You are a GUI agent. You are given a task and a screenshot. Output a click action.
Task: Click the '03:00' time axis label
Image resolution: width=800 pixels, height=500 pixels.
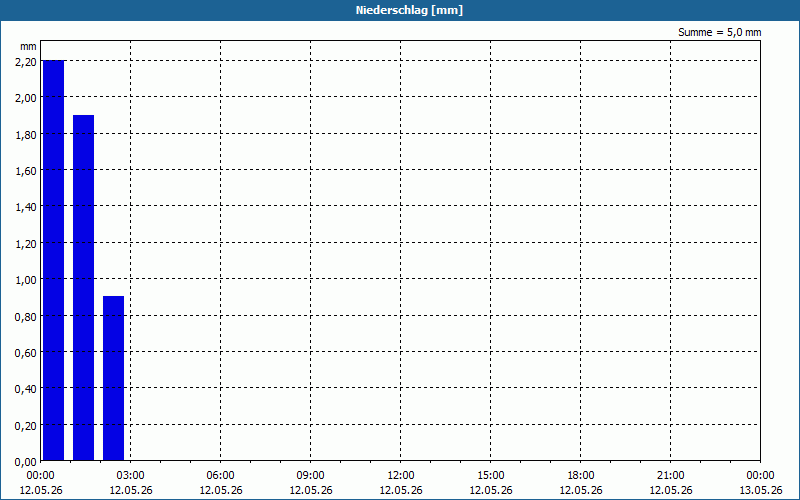pos(131,476)
